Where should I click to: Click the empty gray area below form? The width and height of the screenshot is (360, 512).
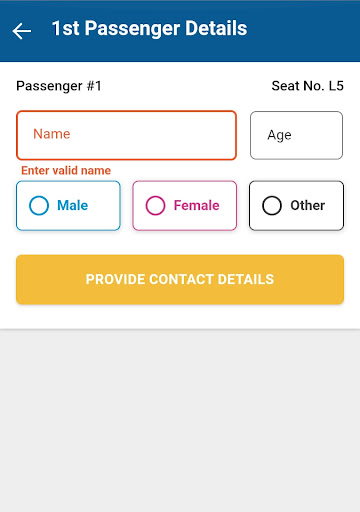pos(180,421)
